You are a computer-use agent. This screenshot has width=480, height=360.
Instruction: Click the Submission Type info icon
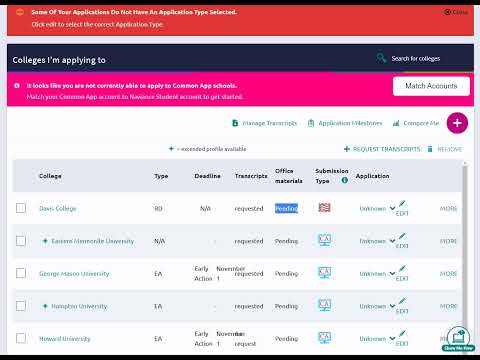point(345,180)
